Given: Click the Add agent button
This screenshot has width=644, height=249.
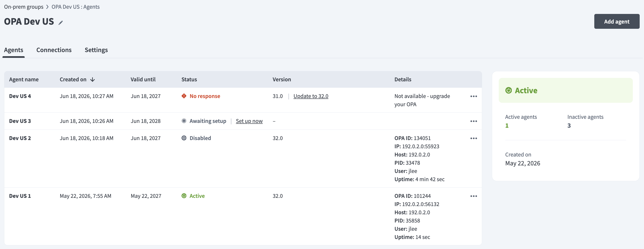Looking at the screenshot, I should (x=617, y=21).
